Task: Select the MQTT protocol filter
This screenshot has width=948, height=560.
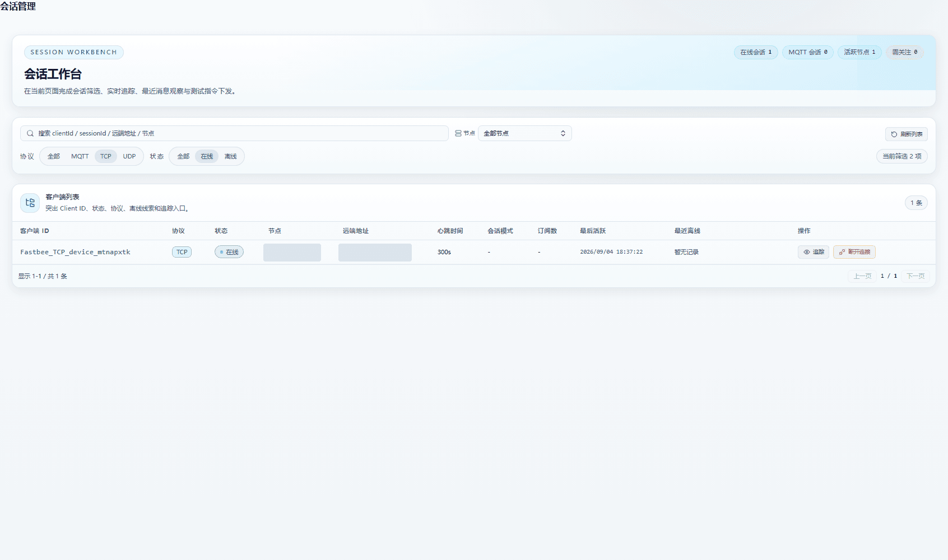Action: [x=80, y=156]
